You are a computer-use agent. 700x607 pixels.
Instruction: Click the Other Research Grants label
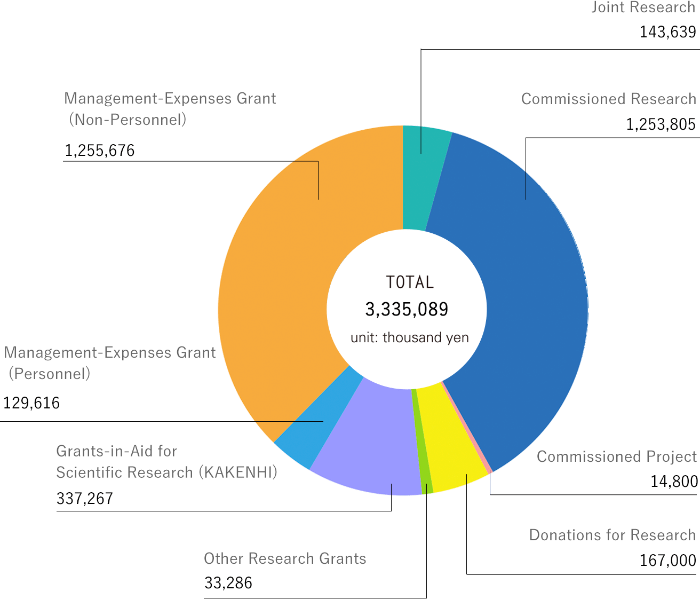pyautogui.click(x=285, y=559)
